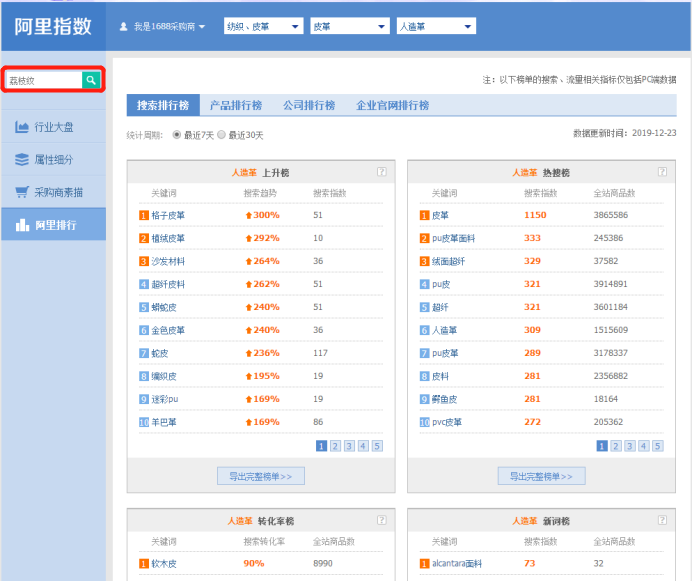Viewport: 692px width, 581px height.
Task: Go to page 3 of 热搜榜
Action: (630, 446)
